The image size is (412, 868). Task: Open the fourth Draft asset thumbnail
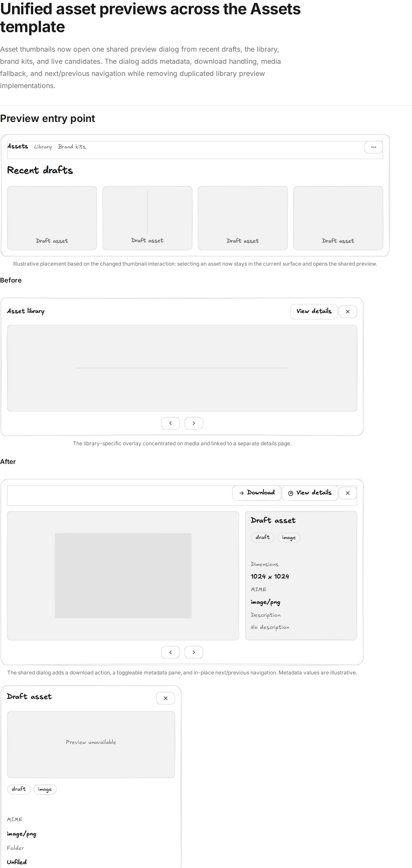pyautogui.click(x=338, y=218)
